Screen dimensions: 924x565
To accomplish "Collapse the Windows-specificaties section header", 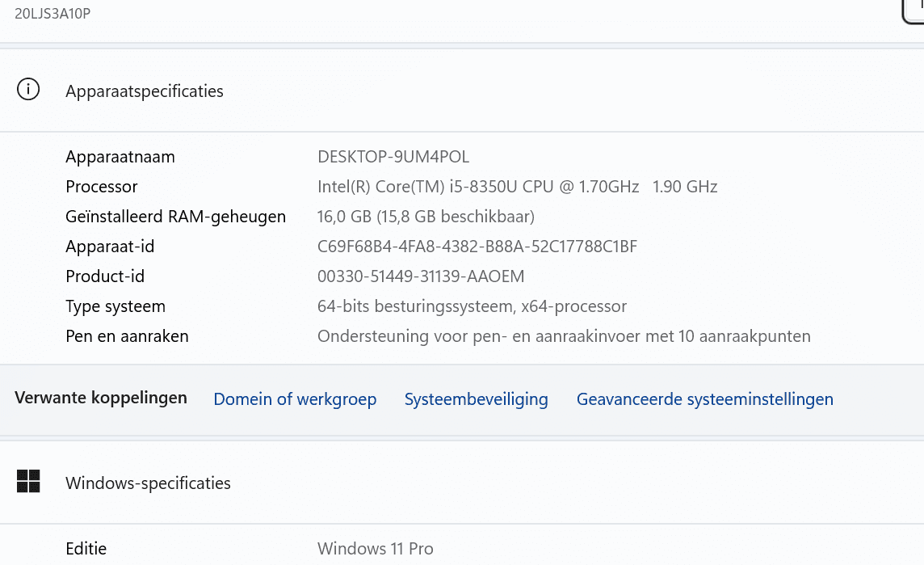I will coord(148,483).
